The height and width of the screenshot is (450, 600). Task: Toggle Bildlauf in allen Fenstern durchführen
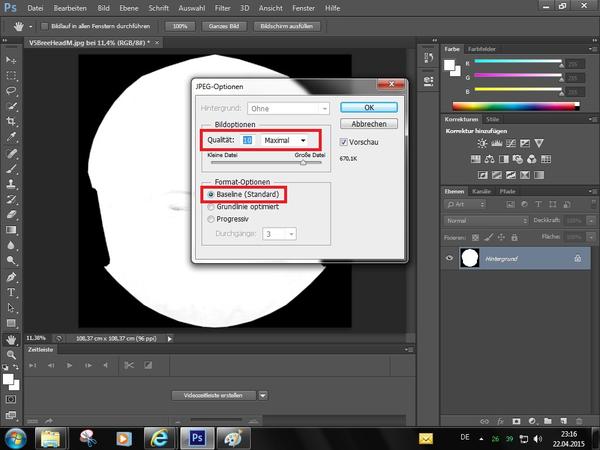click(45, 26)
